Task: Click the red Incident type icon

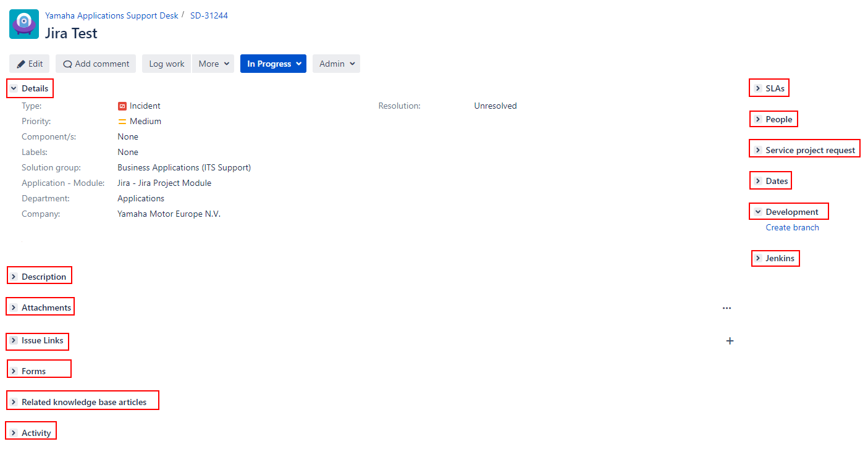Action: coord(122,106)
